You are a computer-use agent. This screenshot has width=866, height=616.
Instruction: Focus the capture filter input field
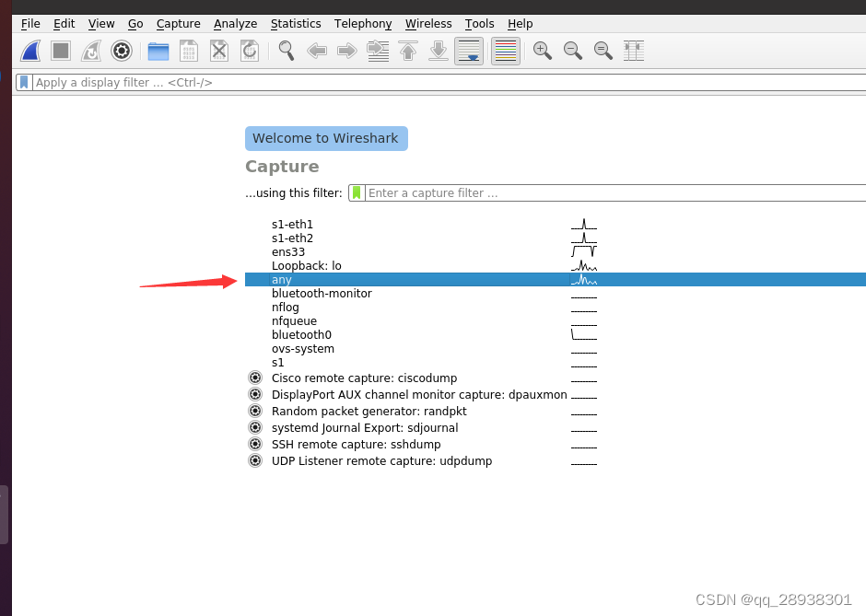tap(615, 192)
